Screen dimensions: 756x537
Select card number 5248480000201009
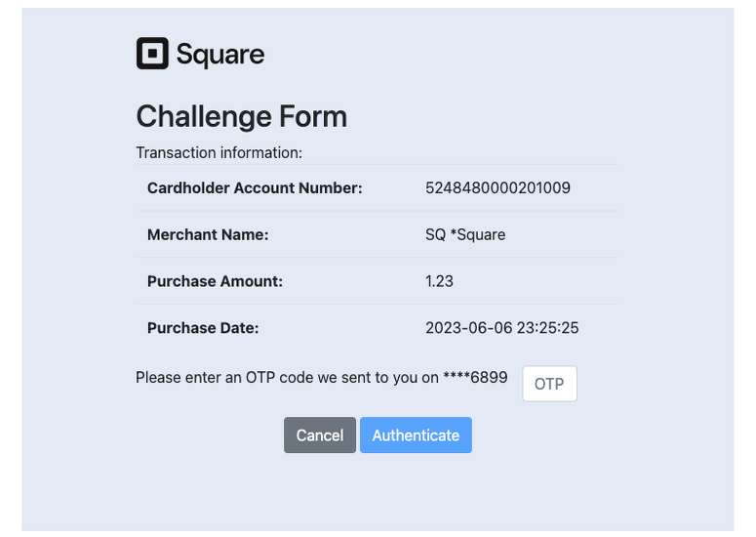tap(497, 187)
